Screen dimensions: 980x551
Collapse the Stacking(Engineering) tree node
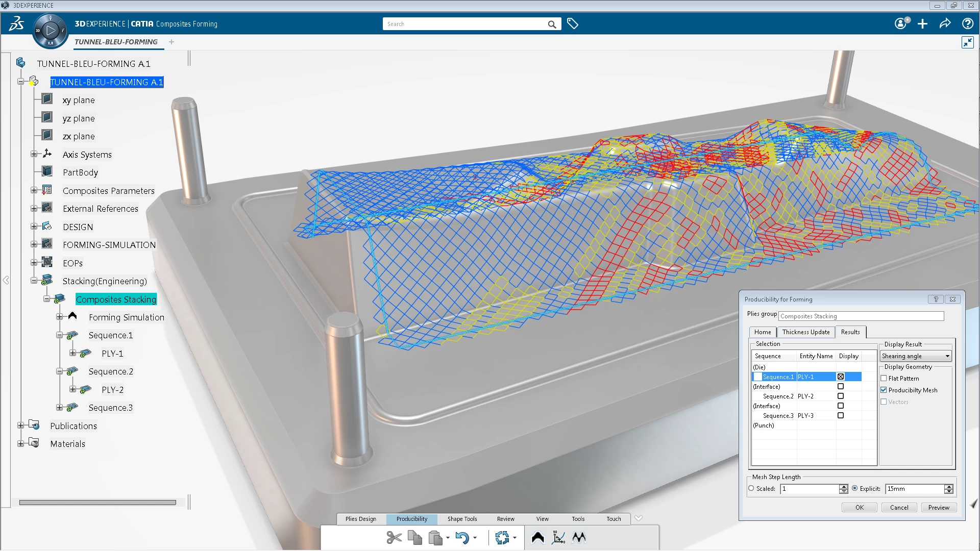(x=34, y=280)
